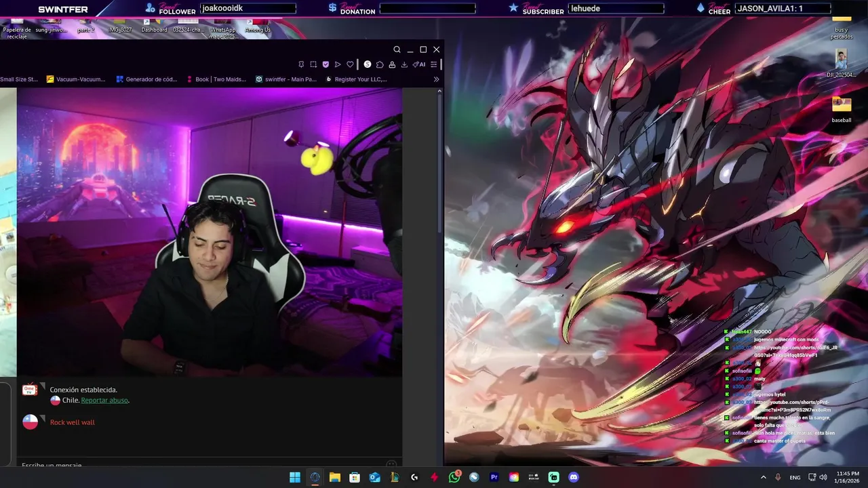Screen dimensions: 868x488
Task: Open the Vacuum-Vacuum bookmark
Action: [76, 79]
